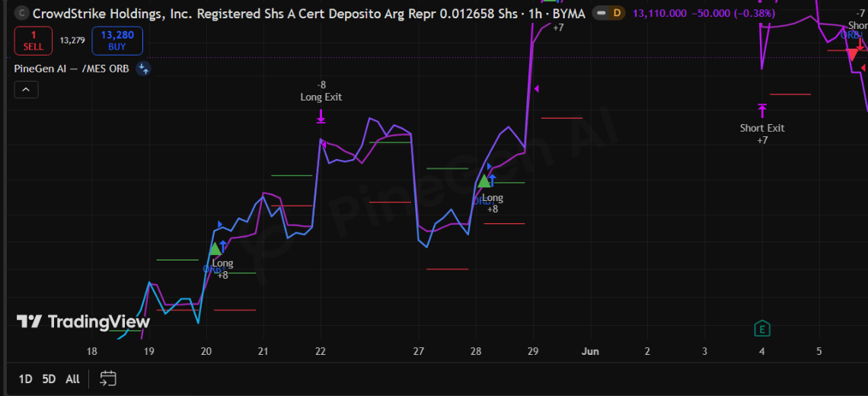Click the Jun label on time axis
Screen dimensions: 868x396
tap(591, 351)
